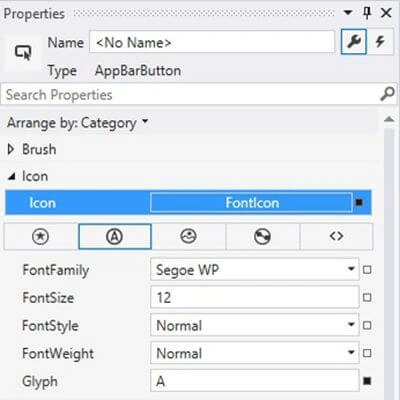Expand the Brush category
The height and width of the screenshot is (400, 400).
point(11,149)
